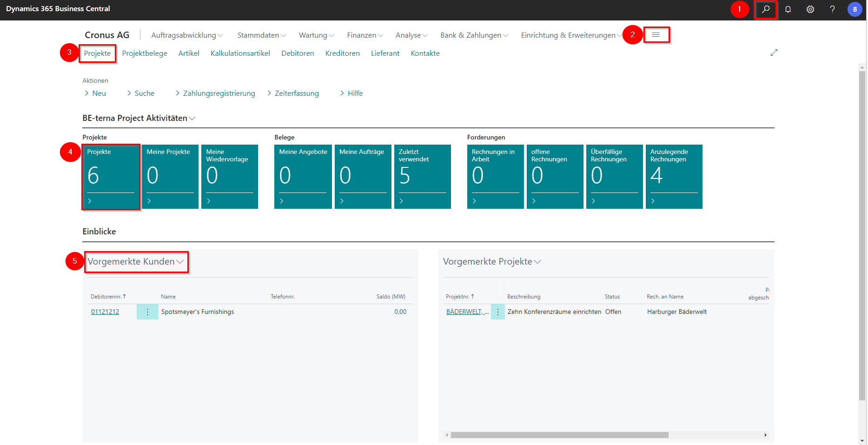Viewport: 868px width, 445px height.
Task: Open the settings gear icon
Action: (810, 9)
